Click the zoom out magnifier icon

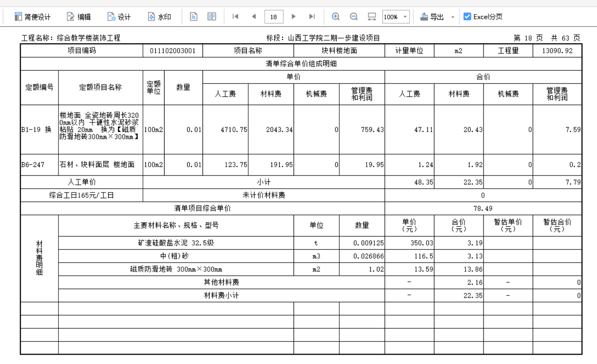coord(354,17)
